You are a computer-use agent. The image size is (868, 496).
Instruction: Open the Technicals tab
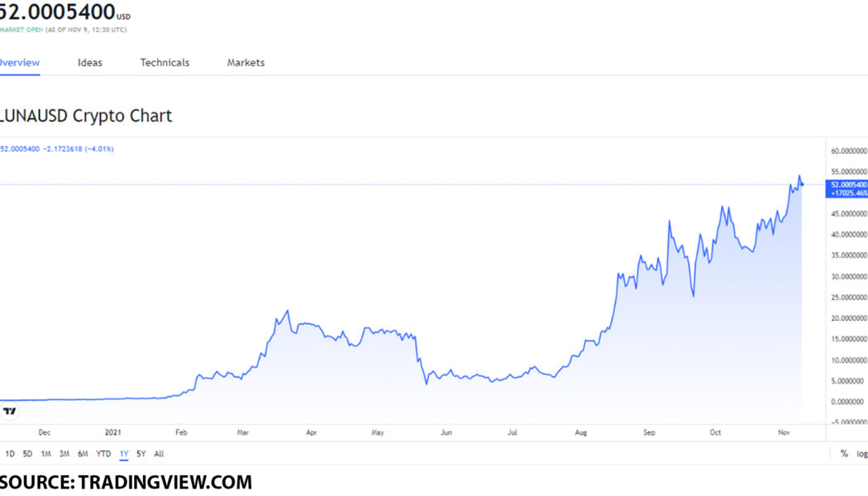164,62
